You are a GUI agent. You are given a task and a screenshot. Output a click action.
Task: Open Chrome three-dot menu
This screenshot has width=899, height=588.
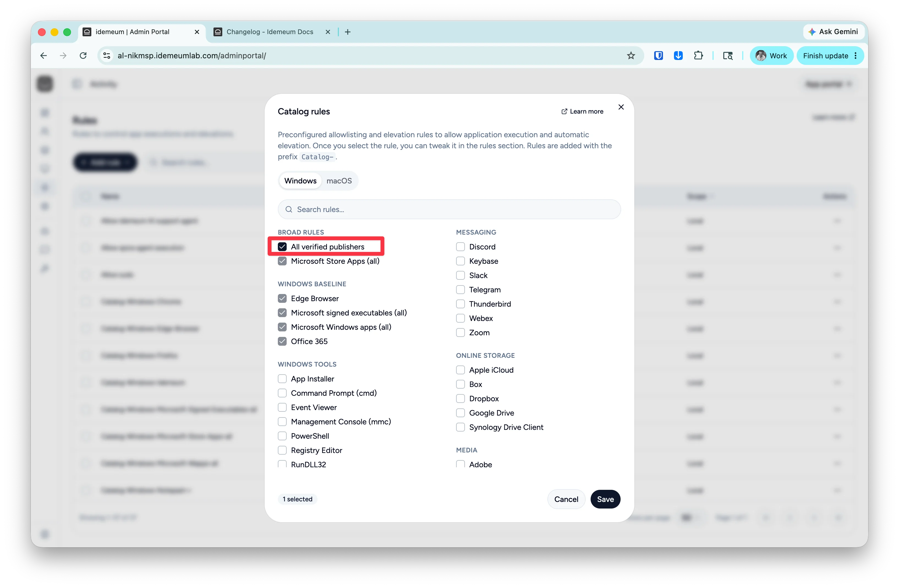tap(856, 56)
